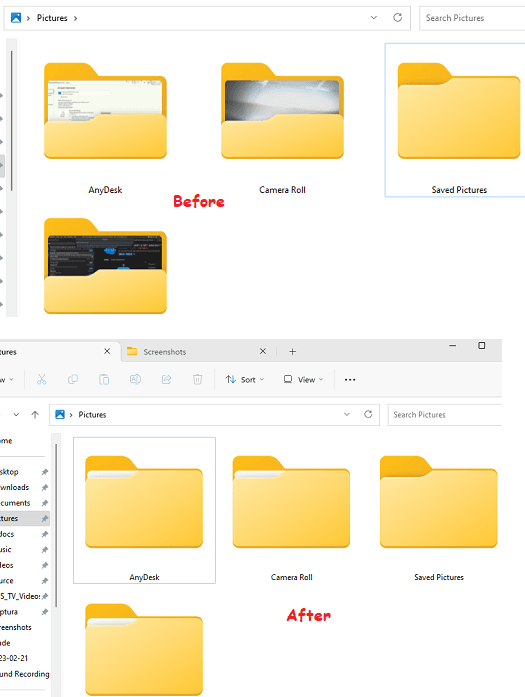Click the Share icon in toolbar
Viewport: 525px width, 697px height.
coord(166,379)
